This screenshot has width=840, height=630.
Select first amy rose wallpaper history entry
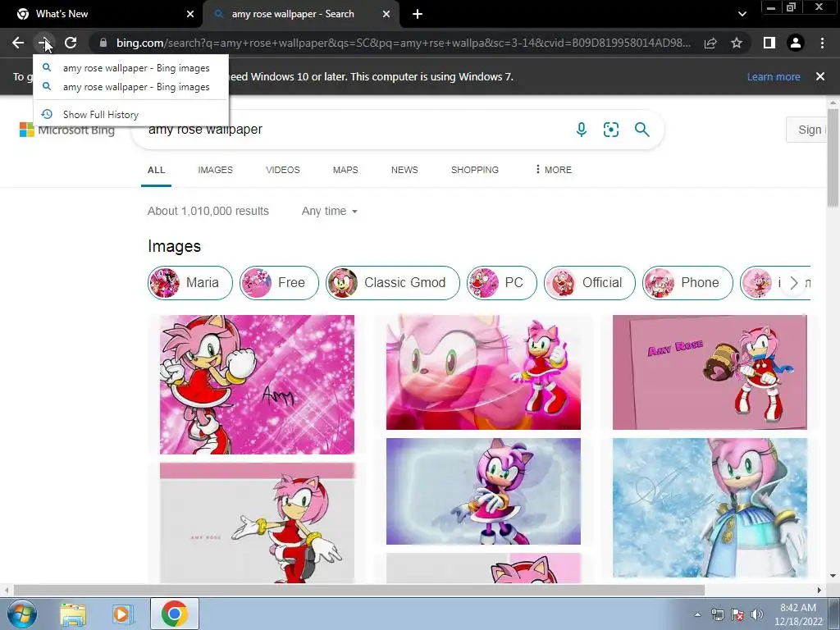pyautogui.click(x=130, y=68)
